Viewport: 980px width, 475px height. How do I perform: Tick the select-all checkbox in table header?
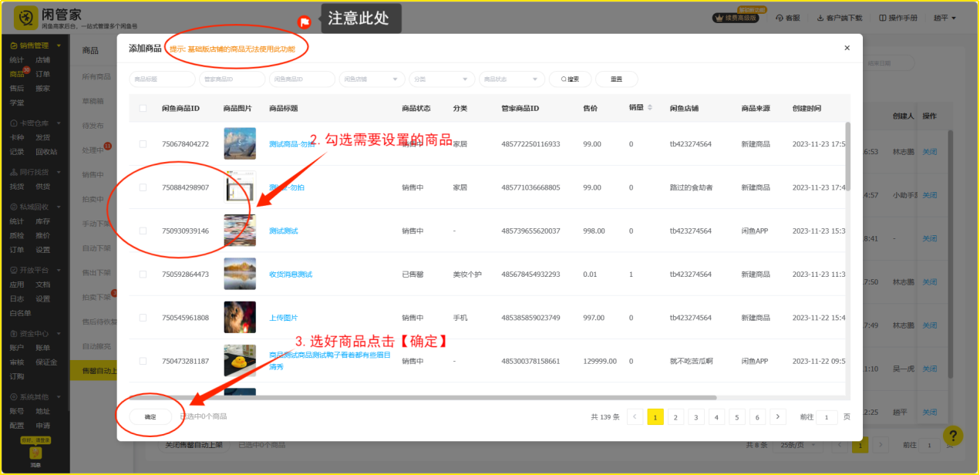tap(143, 108)
